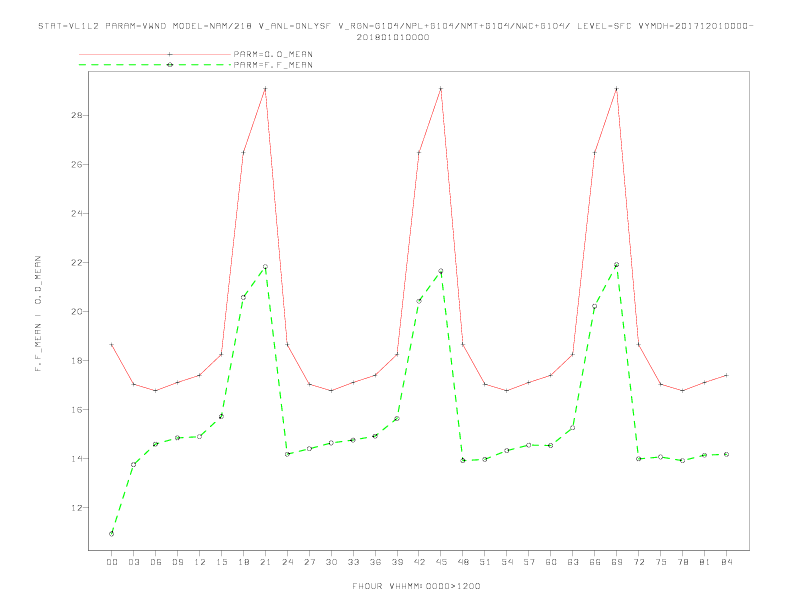Select the green dashed legend line sample
Viewport: 792px width, 612px height.
[155, 65]
